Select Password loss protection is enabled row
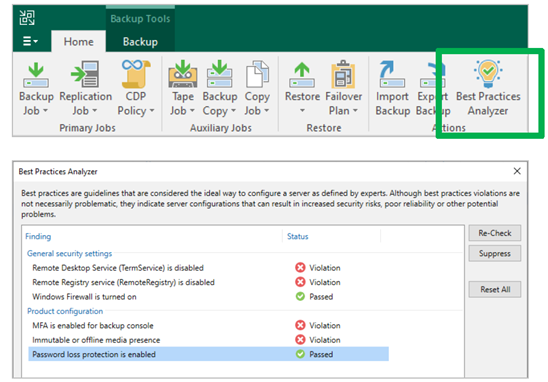This screenshot has width=548, height=382. coord(208,354)
